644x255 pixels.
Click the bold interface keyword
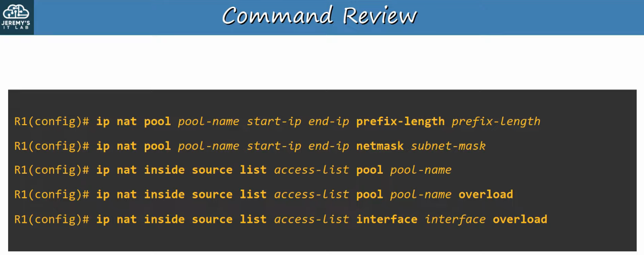[386, 219]
